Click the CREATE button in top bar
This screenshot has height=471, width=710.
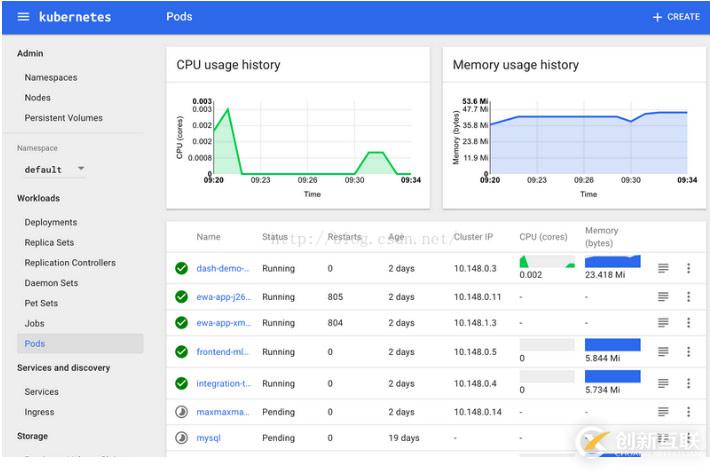(x=676, y=17)
